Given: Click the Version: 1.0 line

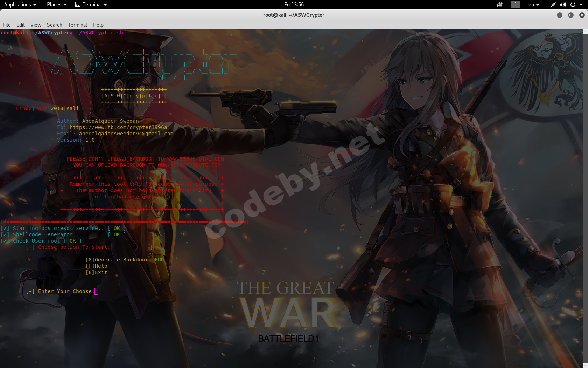Looking at the screenshot, I should pos(76,140).
